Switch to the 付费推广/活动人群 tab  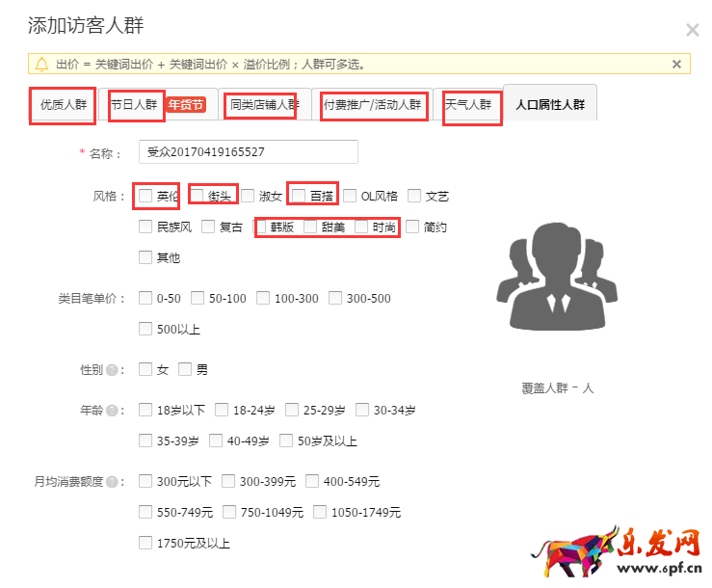tap(372, 105)
